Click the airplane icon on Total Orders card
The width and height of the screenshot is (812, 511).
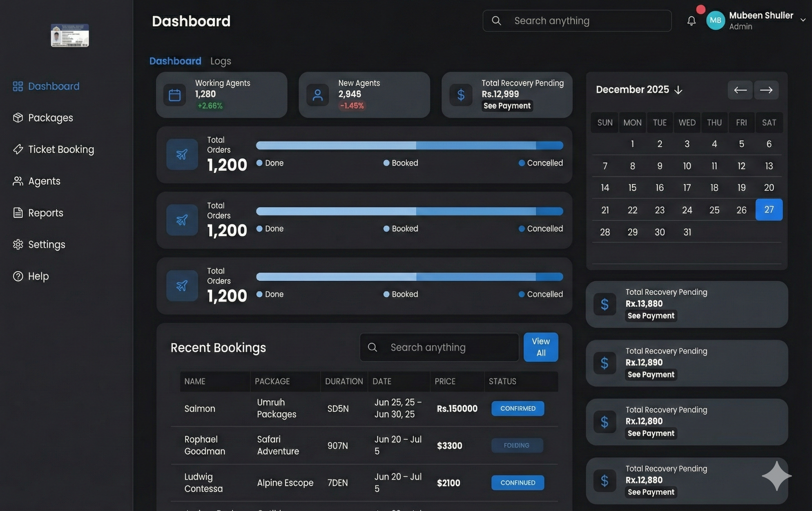(182, 154)
